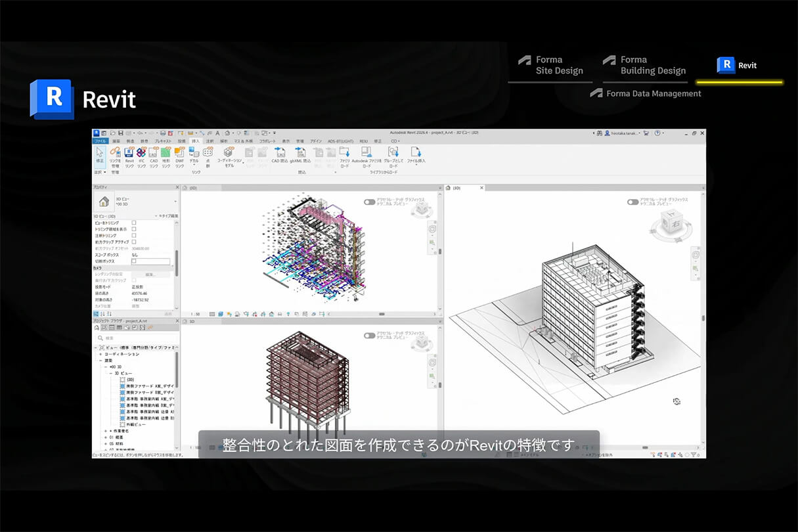Viewport: 798px width, 532px height.
Task: Click the Print icon in quick access toolbar
Action: (x=162, y=133)
